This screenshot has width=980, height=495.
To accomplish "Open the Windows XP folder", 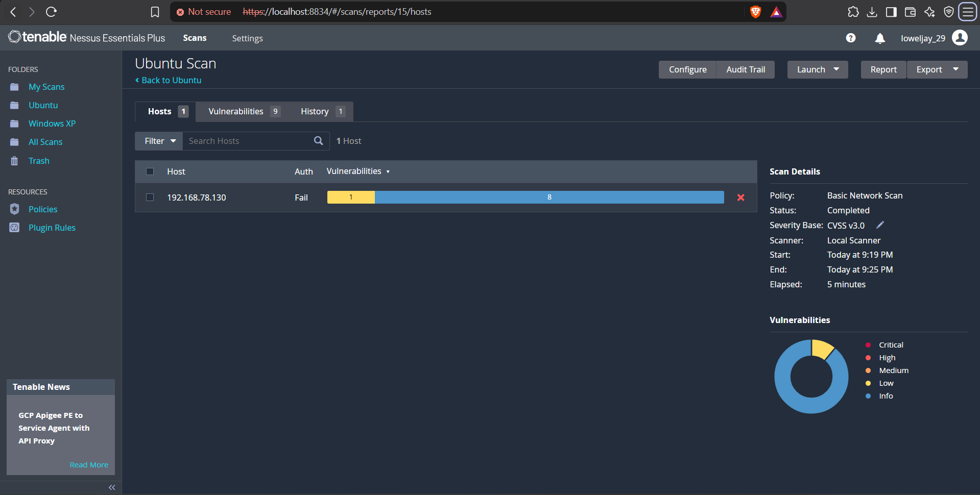I will [x=52, y=123].
